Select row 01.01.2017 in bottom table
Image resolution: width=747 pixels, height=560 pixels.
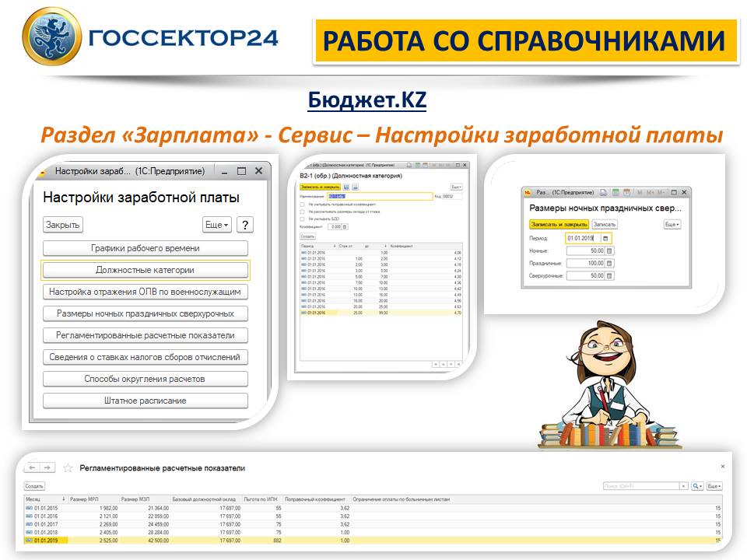(373, 524)
